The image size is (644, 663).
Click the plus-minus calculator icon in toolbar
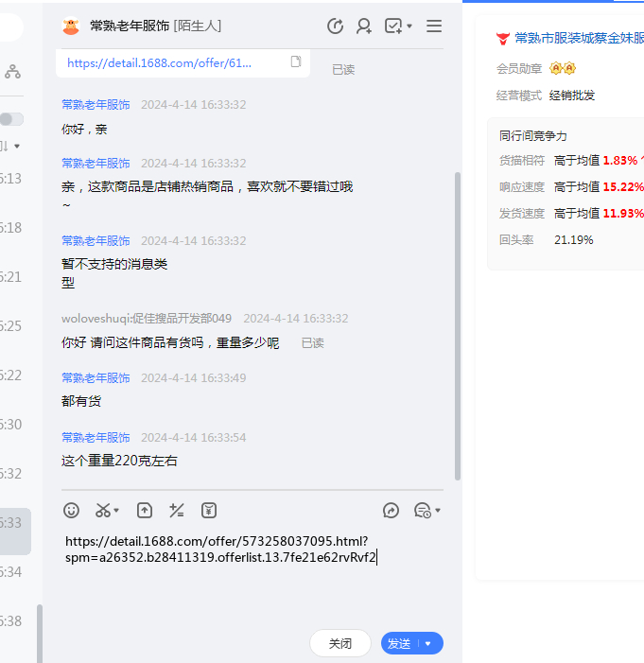click(176, 511)
